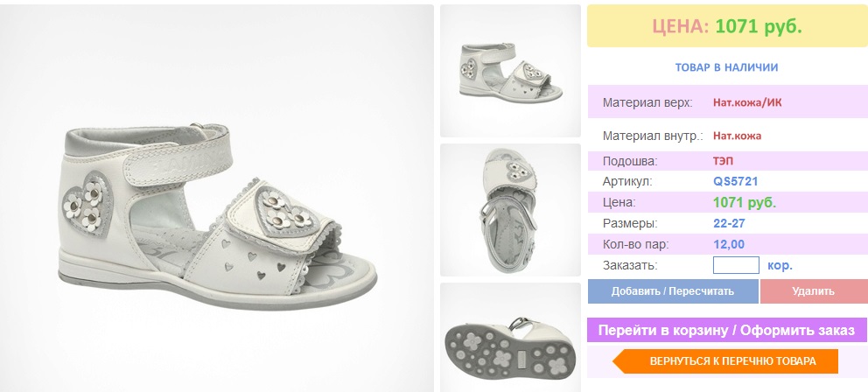Select the top view sandal thumbnail

click(510, 210)
